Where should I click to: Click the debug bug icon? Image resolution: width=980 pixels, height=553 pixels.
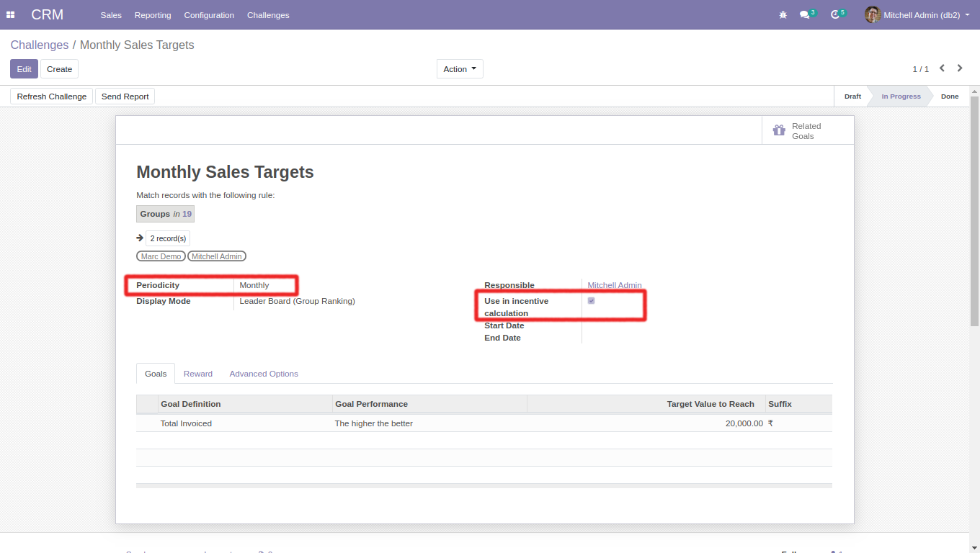(783, 15)
